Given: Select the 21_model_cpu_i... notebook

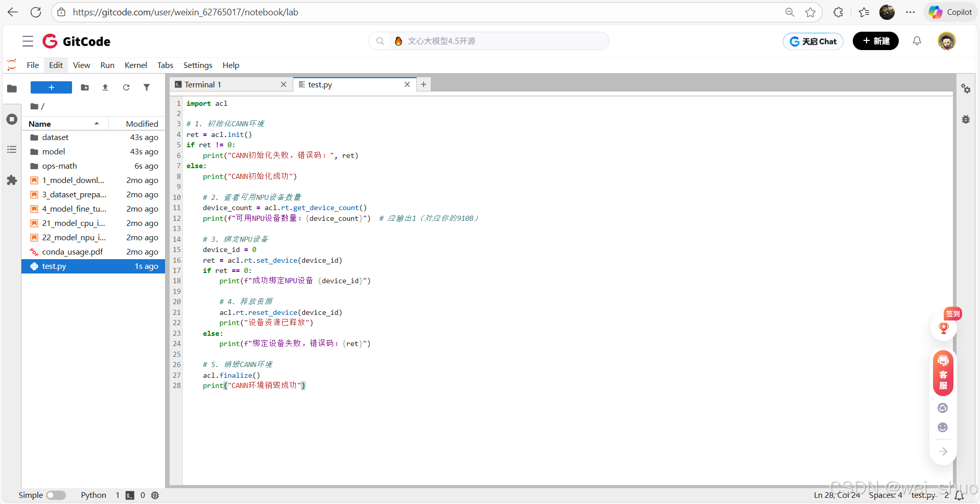Looking at the screenshot, I should pyautogui.click(x=93, y=223).
